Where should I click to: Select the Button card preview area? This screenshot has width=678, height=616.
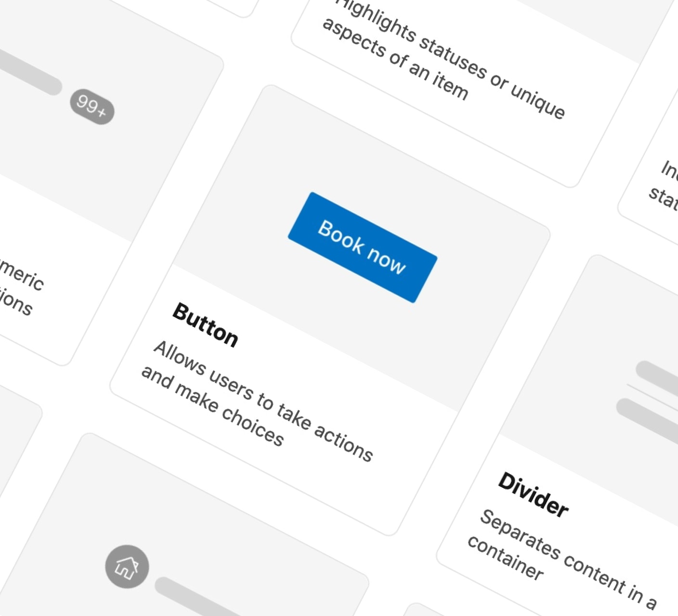361,248
